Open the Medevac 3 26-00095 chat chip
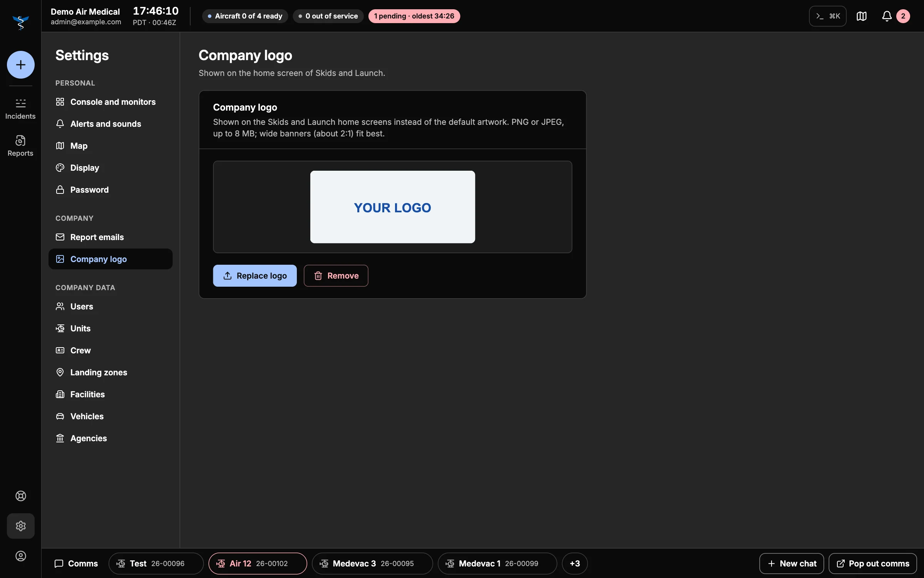924x578 pixels. (372, 563)
